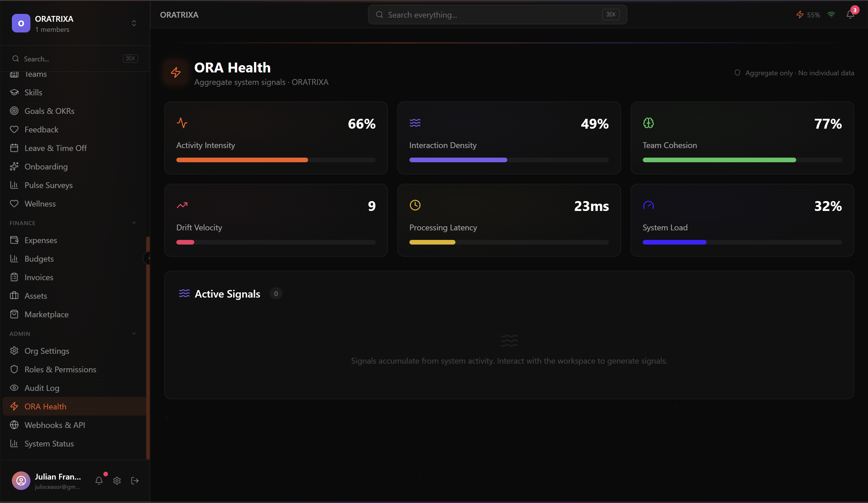
Task: Open Webhooks & API page
Action: [x=74, y=425]
